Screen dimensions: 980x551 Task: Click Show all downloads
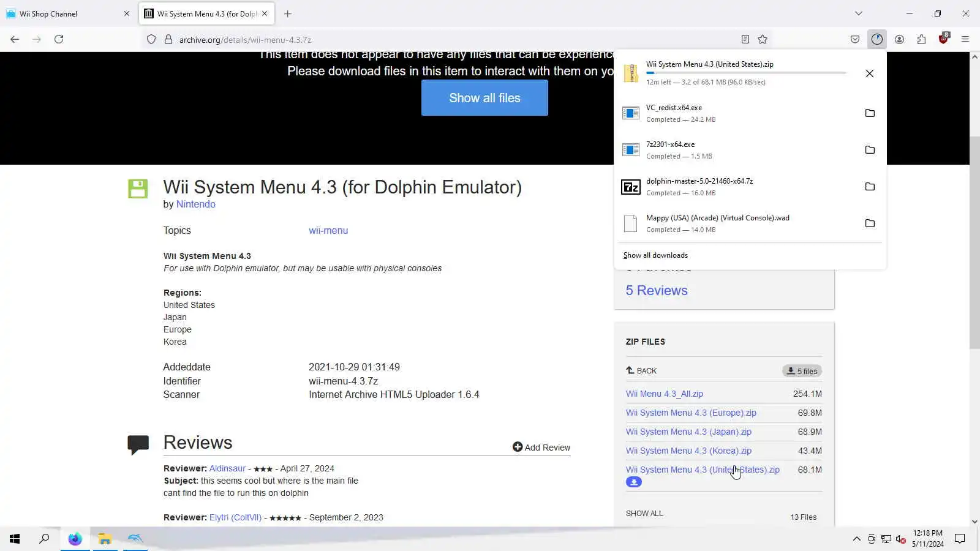(655, 255)
